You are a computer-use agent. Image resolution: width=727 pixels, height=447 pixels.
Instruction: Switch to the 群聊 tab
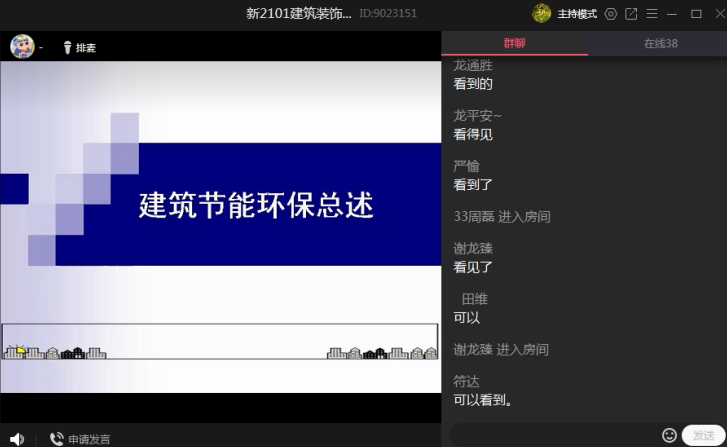tap(514, 44)
